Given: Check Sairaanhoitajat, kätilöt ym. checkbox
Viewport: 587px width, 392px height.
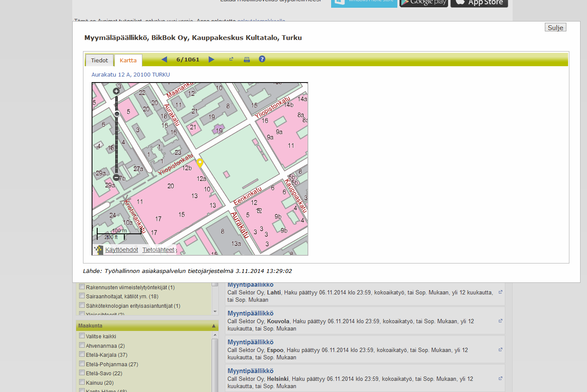Looking at the screenshot, I should [x=82, y=296].
